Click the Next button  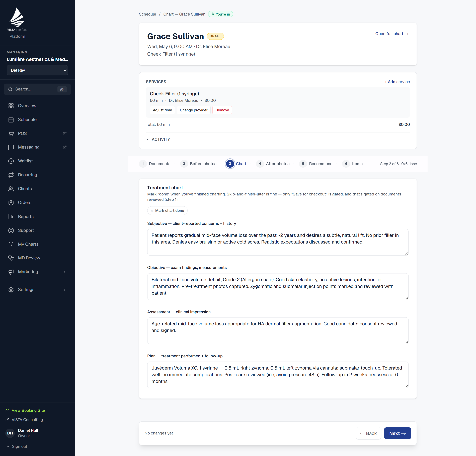[397, 433]
